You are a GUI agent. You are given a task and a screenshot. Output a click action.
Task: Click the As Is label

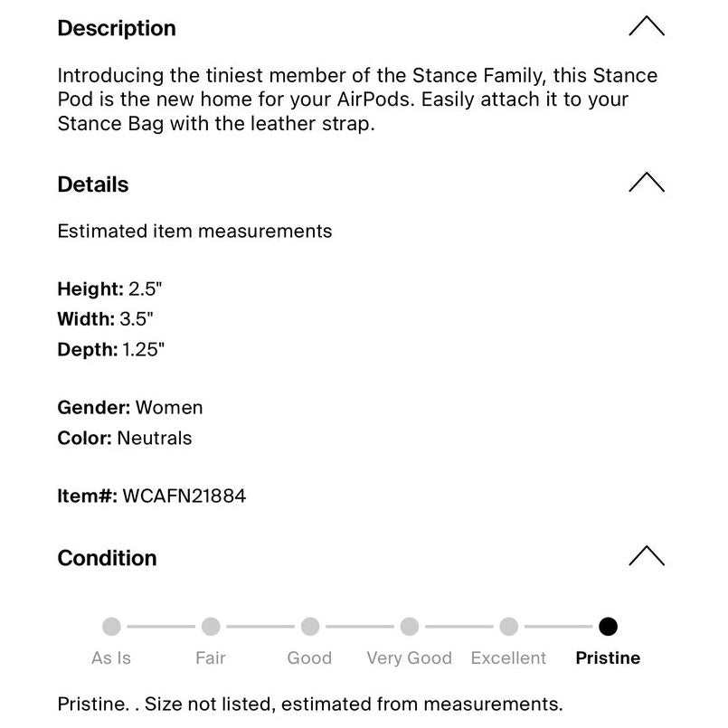111,657
